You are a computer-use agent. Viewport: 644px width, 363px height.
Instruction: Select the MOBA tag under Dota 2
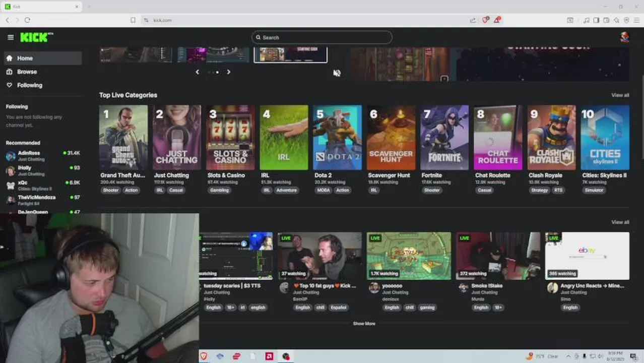[x=323, y=190]
